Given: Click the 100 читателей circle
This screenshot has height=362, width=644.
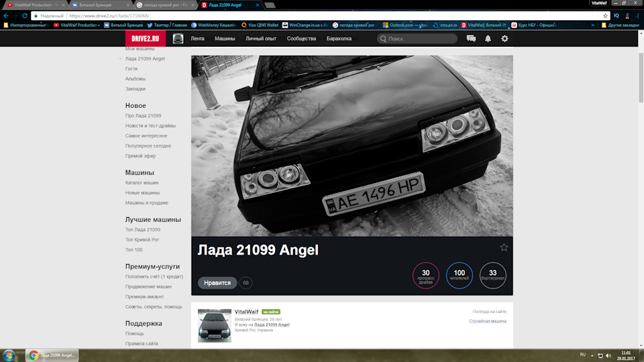Looking at the screenshot, I should point(459,276).
